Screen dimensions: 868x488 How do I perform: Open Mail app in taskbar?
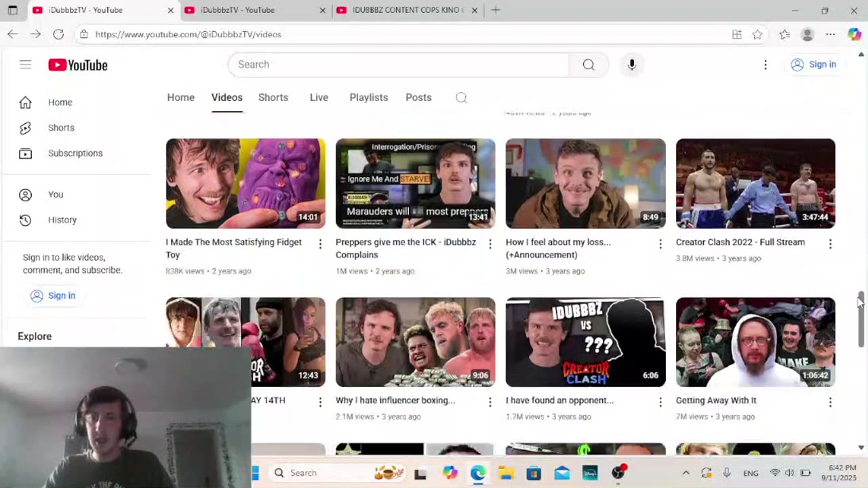(x=562, y=473)
